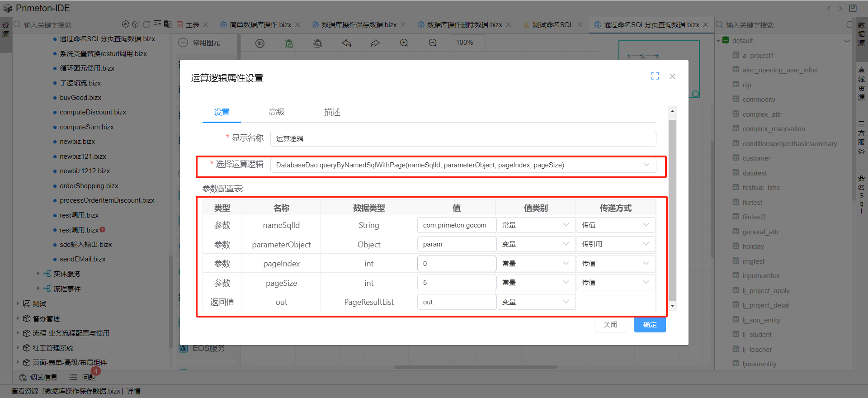
Task: Switch to the 描述 tab
Action: tap(332, 112)
